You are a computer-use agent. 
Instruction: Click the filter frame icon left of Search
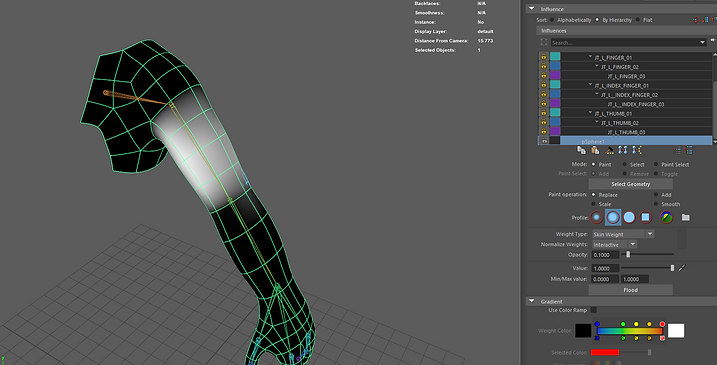pos(544,42)
